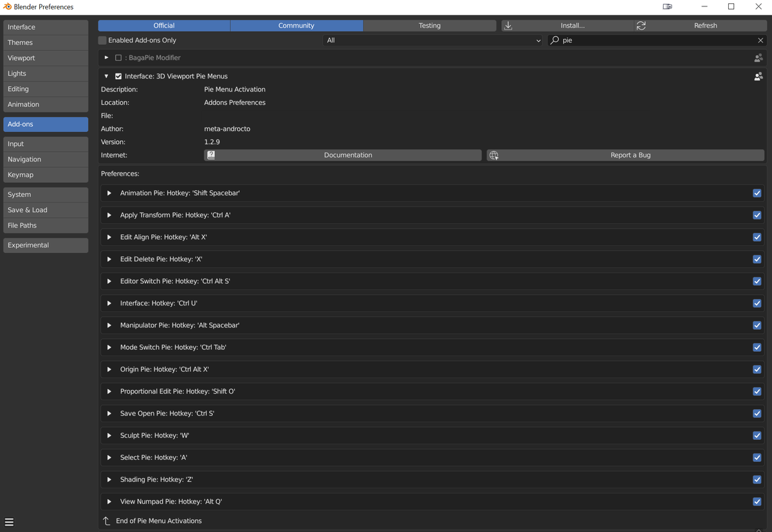
Task: Click the magnifier icon in search field
Action: (555, 40)
